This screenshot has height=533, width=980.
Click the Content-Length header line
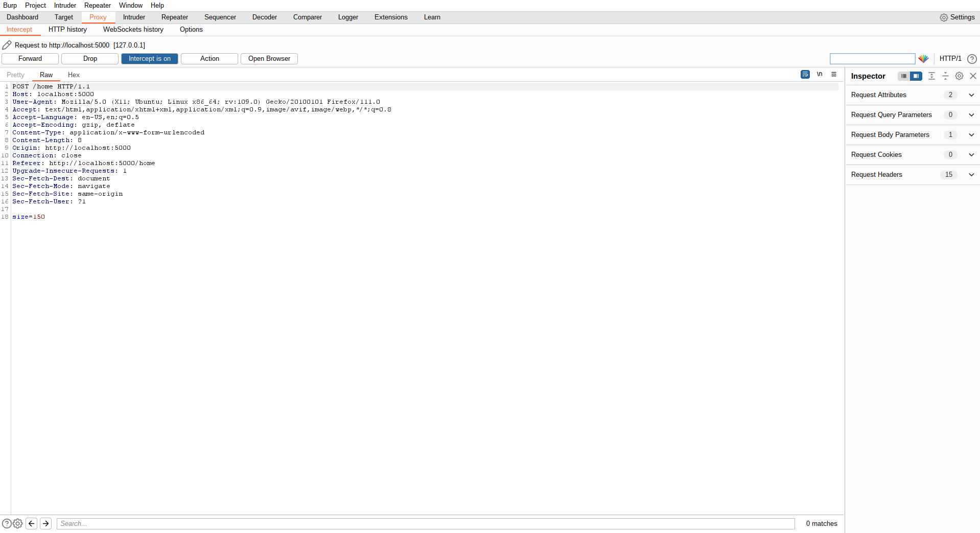tap(47, 140)
